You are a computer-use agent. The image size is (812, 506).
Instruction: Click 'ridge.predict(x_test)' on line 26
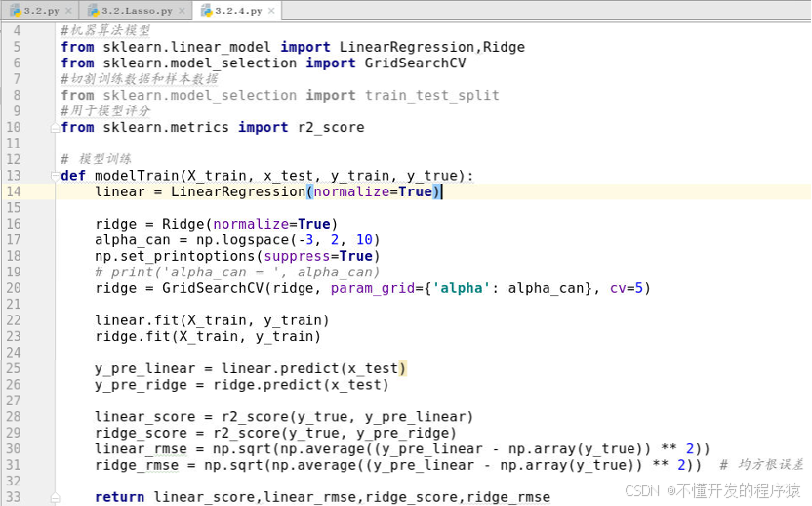coord(301,385)
